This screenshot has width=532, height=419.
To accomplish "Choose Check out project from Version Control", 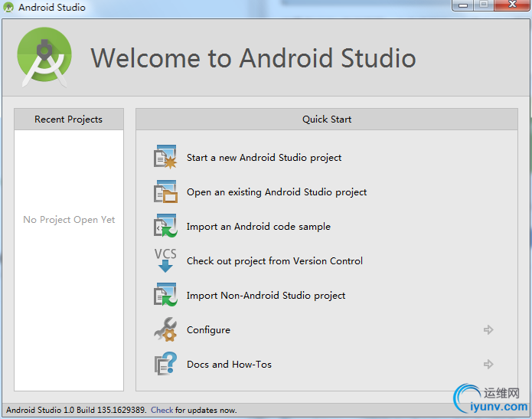I will (x=275, y=260).
